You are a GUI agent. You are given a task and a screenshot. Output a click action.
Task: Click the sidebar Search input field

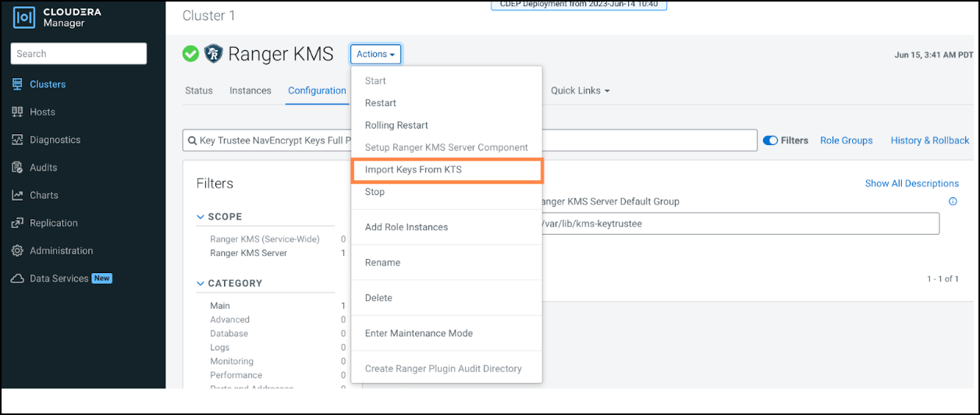click(79, 54)
